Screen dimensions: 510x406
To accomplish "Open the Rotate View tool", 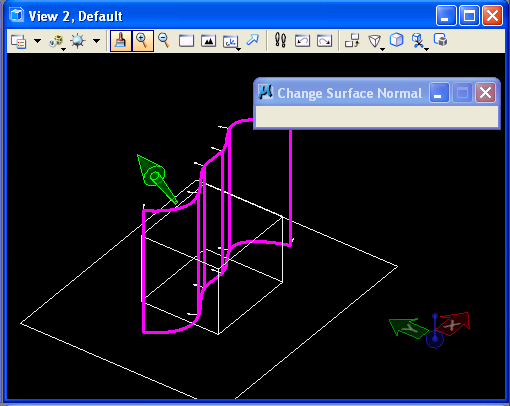I will pyautogui.click(x=231, y=42).
